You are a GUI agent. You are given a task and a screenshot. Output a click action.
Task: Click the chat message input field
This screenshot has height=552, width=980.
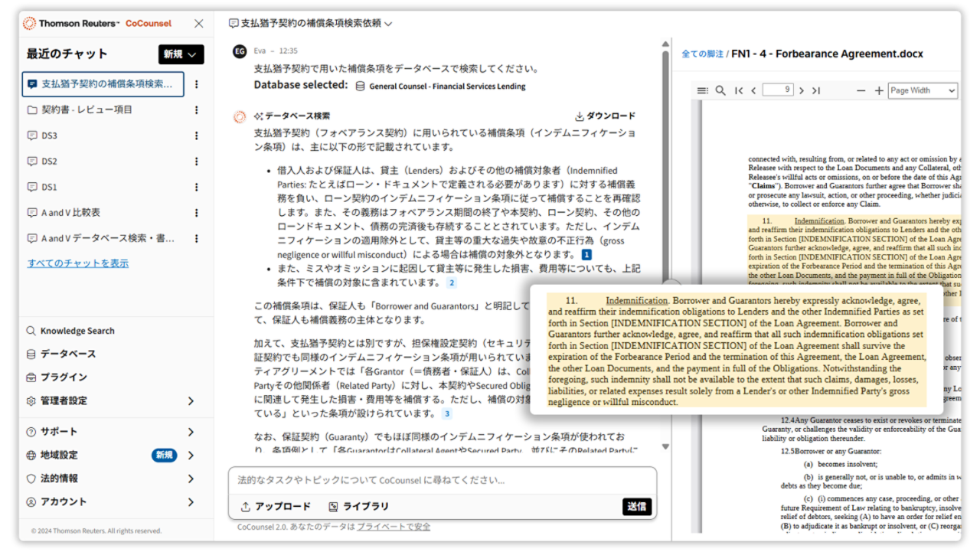(x=441, y=481)
